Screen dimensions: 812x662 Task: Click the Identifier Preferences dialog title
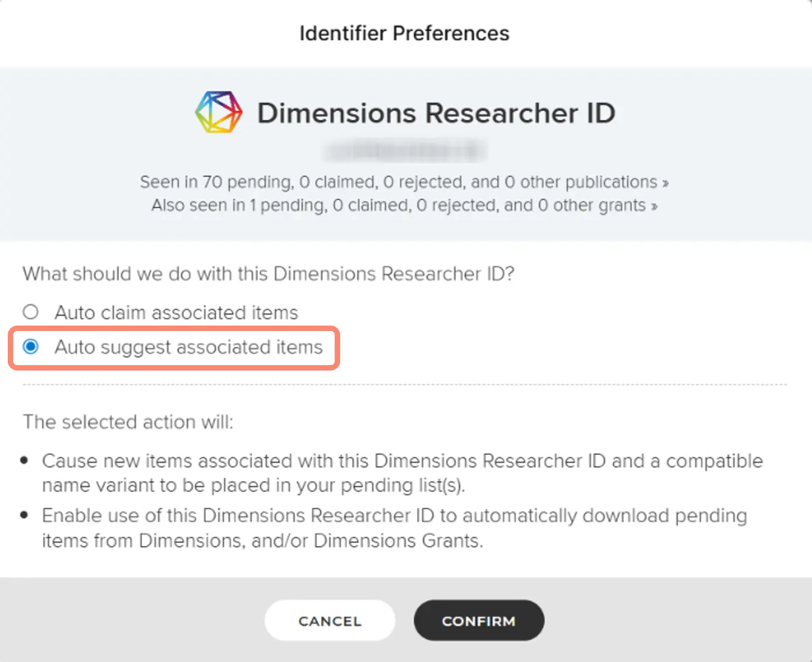coord(404,34)
